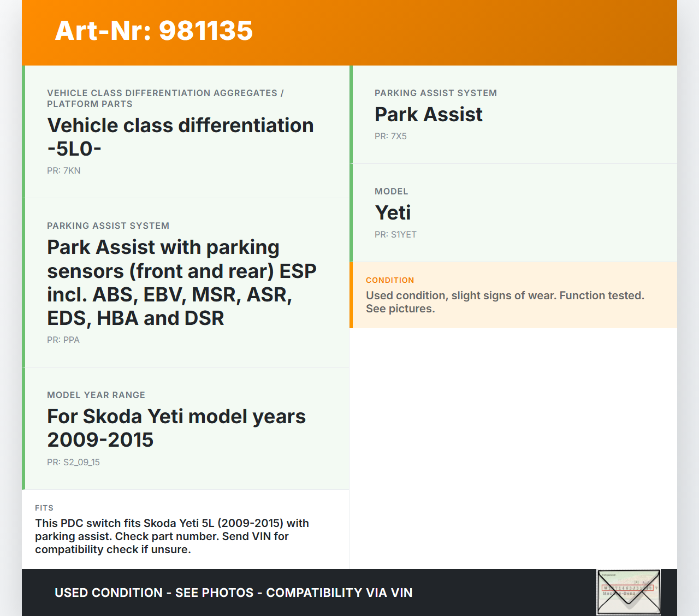Click the PR: PPA code
699x616 pixels.
pyautogui.click(x=63, y=340)
